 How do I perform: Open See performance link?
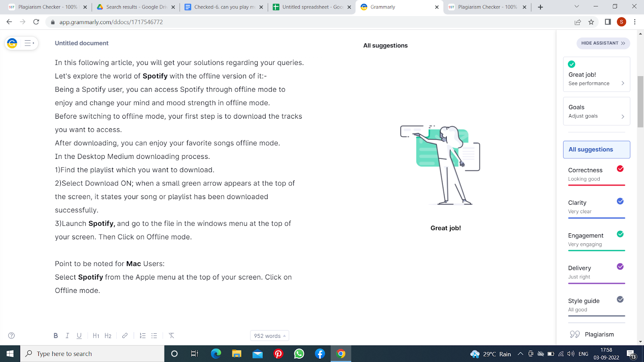point(589,83)
